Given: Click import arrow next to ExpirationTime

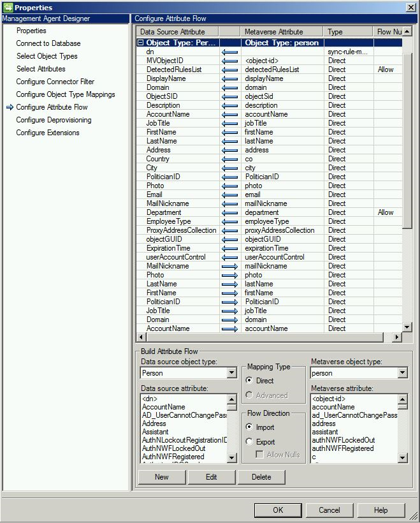Looking at the screenshot, I should coord(229,249).
